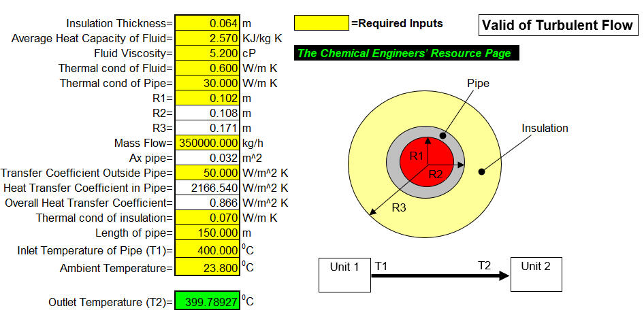Click the Average Heat Capacity value 2.570
Screen dimensions: 644x319
click(x=207, y=39)
